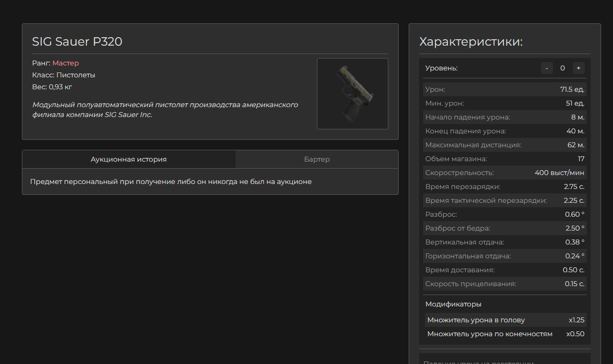
Task: Select the Время доставания label
Action: [x=460, y=270]
